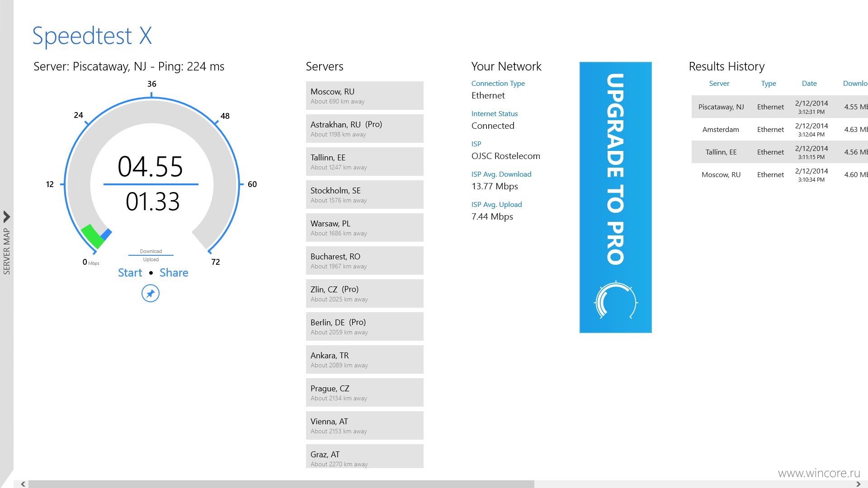868x488 pixels.
Task: Select the Astrakhan, RU (Pro) server
Action: (365, 129)
